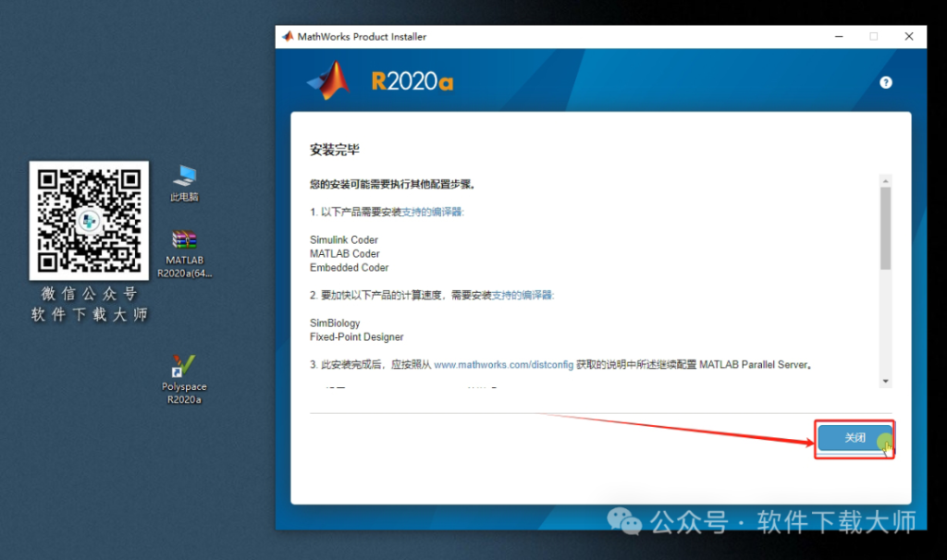Click the first 支持的编译器 link
Screen dimensions: 947x560
pyautogui.click(x=431, y=212)
